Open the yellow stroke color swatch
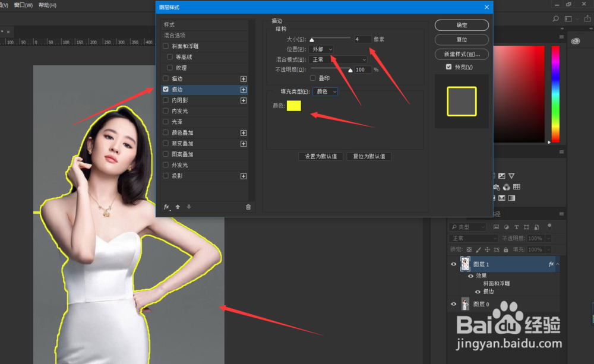 294,106
